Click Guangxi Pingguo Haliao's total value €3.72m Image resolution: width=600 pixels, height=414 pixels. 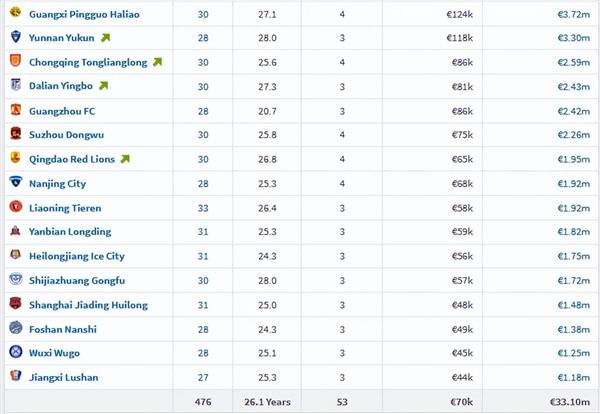click(573, 14)
